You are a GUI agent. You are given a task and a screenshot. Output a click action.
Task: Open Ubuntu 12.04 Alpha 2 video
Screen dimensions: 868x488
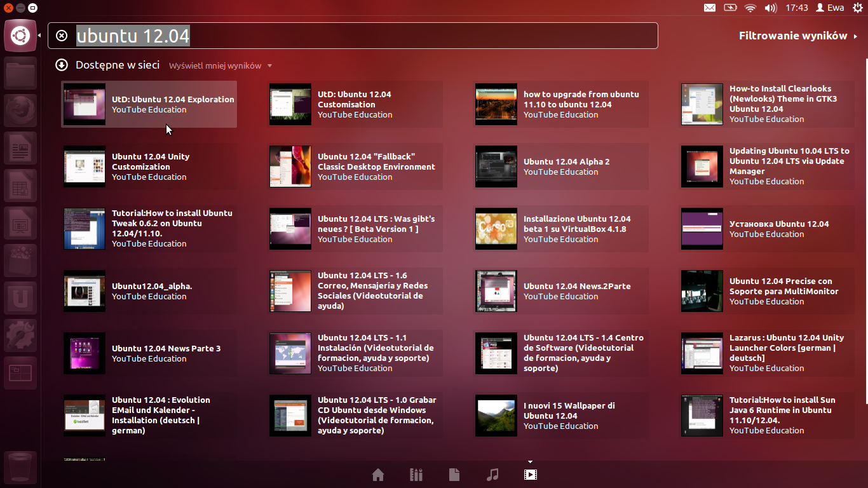click(x=561, y=166)
